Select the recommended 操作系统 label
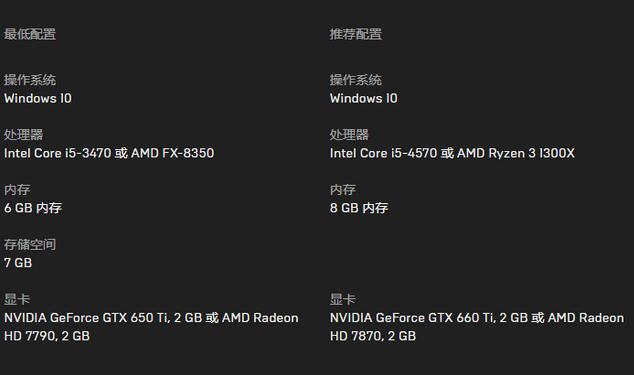The width and height of the screenshot is (634, 375). [x=355, y=80]
